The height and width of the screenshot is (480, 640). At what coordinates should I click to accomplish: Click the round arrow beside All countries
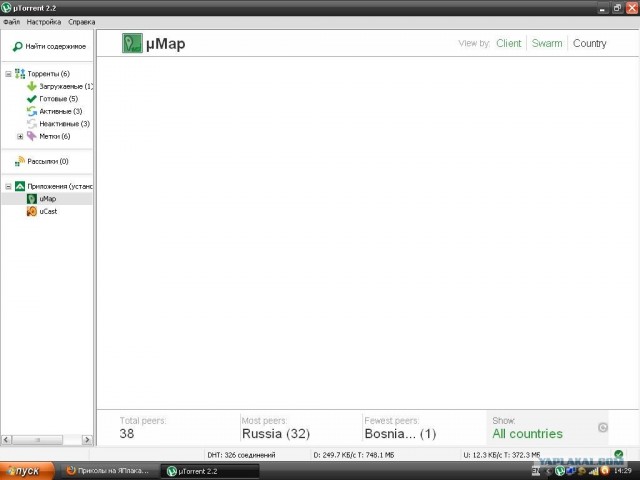tap(603, 427)
